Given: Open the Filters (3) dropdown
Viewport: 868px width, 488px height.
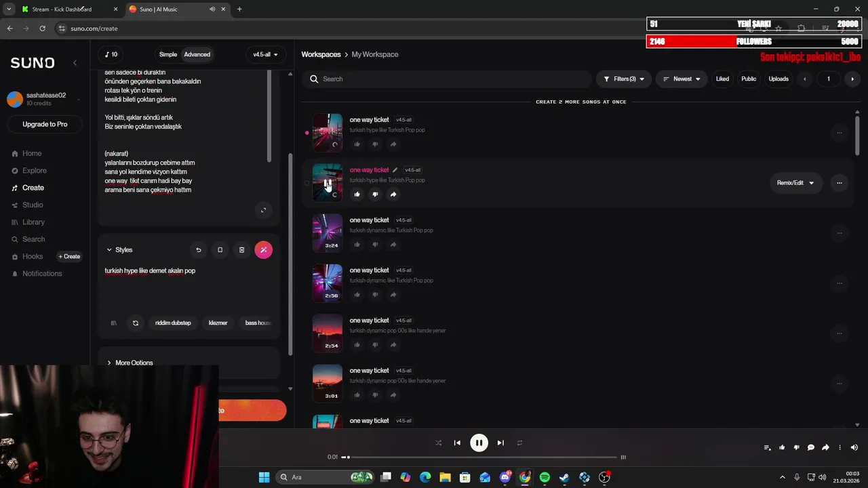Looking at the screenshot, I should pos(624,79).
